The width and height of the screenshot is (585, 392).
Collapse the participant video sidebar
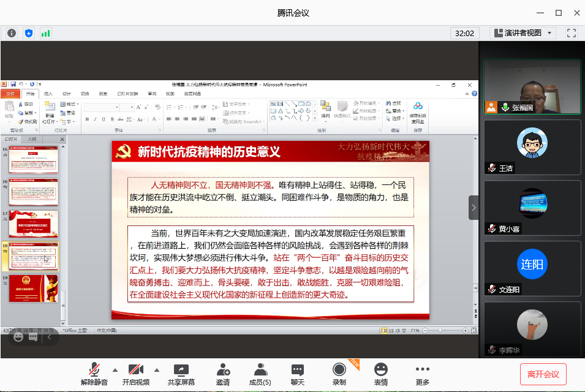pyautogui.click(x=474, y=208)
